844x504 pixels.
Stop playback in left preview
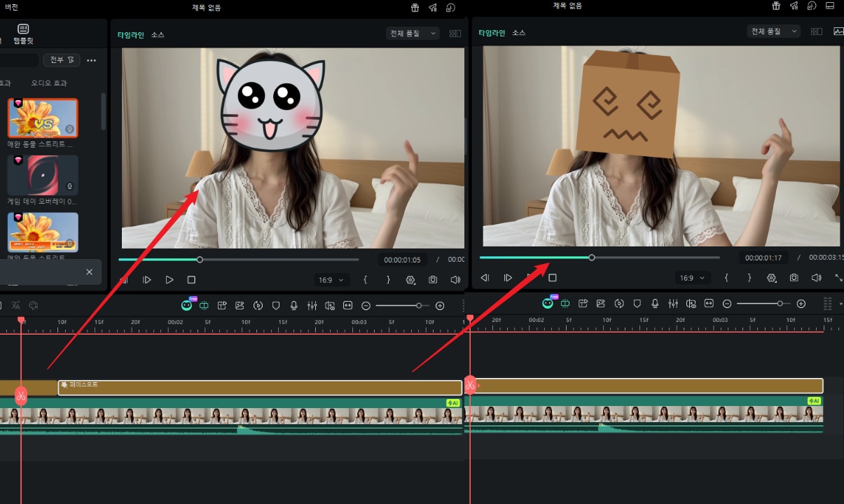(191, 279)
